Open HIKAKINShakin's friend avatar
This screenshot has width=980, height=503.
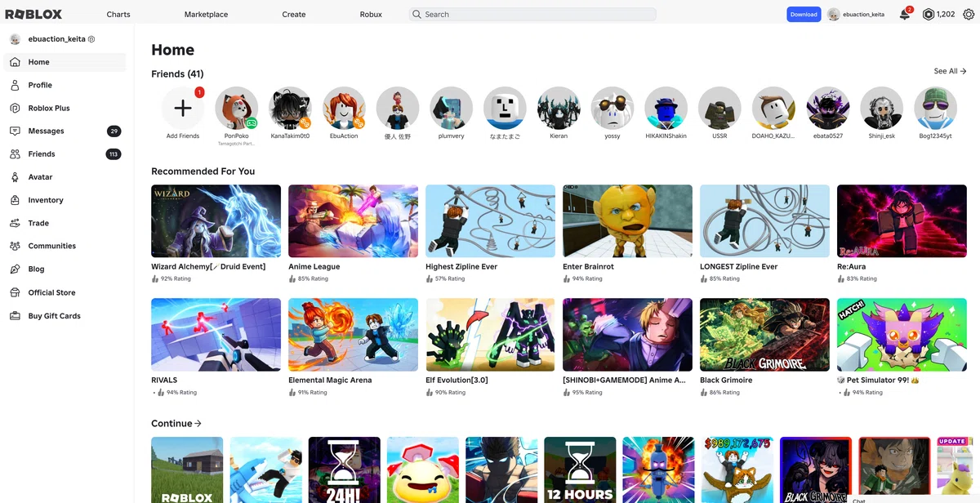pyautogui.click(x=666, y=108)
